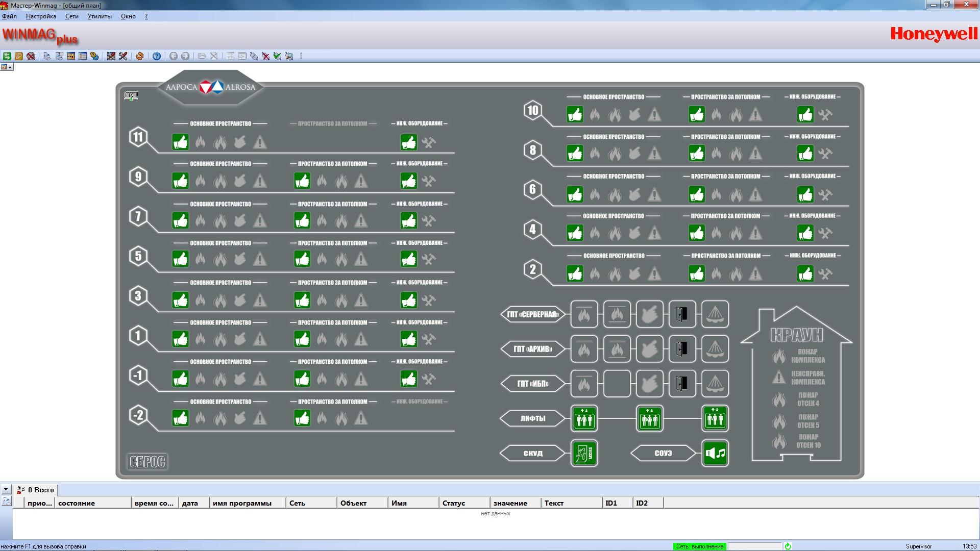Click ГПТ «СЕРВЕРНАЯ» door icon
Screen dimensions: 980x551
point(682,314)
